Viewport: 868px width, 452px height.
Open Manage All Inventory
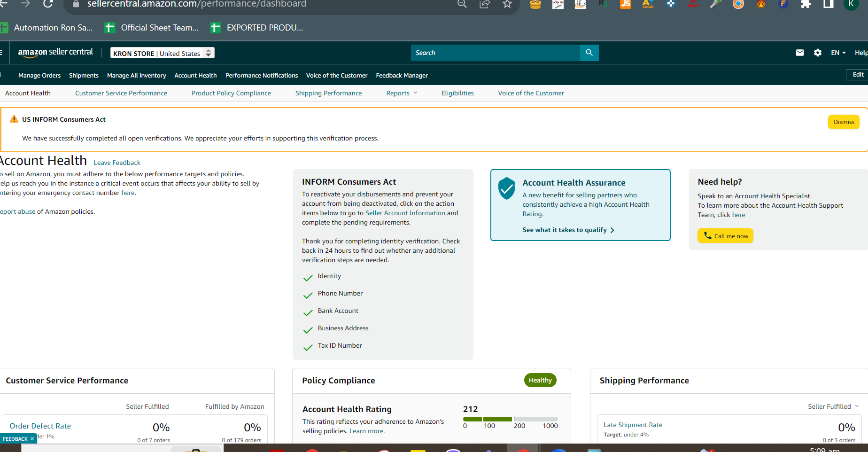click(137, 75)
